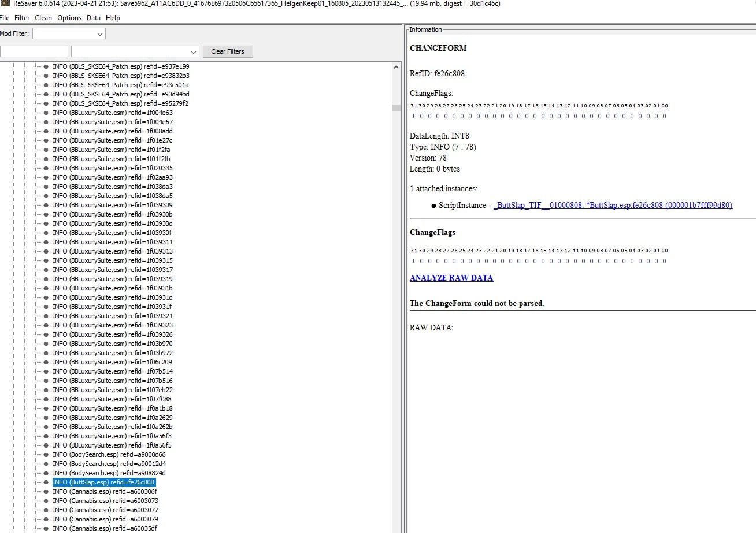
Task: Select INFO (BBLuxurySuite.esm) refid=1f07b514
Action: coord(113,371)
